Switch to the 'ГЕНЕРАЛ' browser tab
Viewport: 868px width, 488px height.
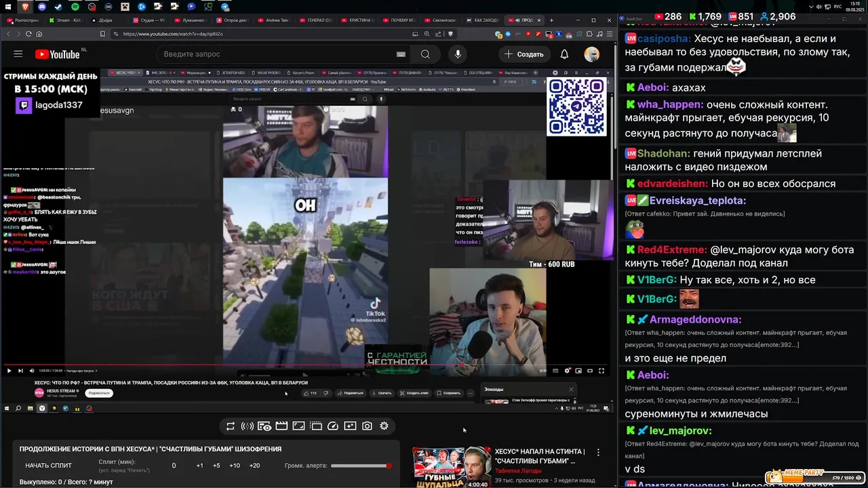coord(317,20)
